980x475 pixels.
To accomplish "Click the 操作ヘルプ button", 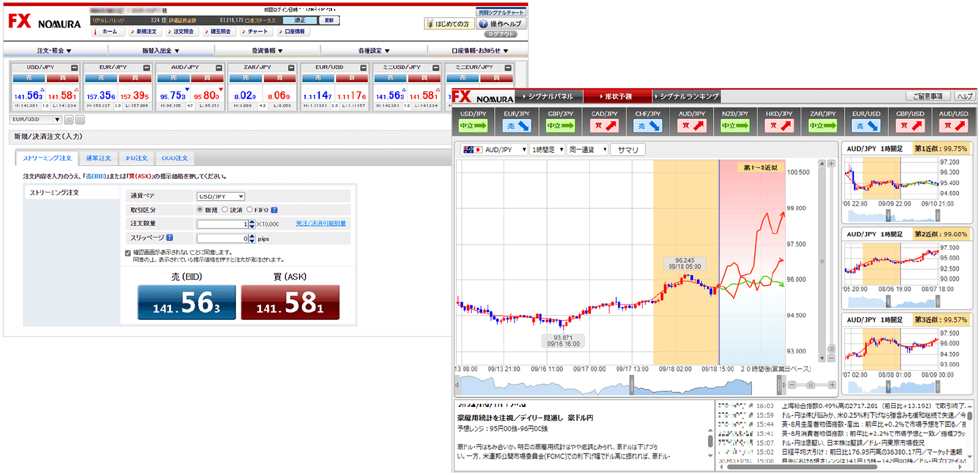I will pos(501,24).
